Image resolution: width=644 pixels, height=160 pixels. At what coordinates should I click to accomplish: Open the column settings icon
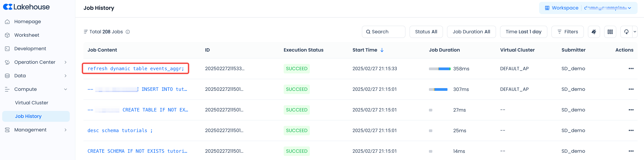coord(610,32)
